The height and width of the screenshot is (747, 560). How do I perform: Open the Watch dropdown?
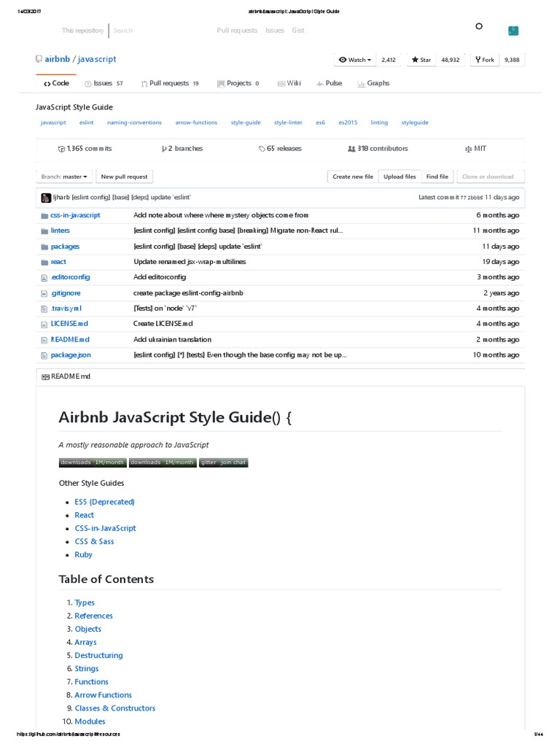355,60
